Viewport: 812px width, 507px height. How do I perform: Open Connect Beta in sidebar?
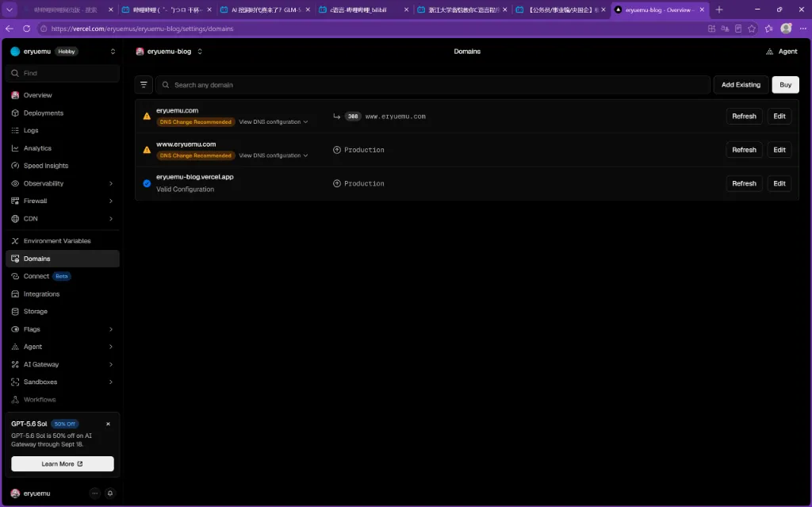click(x=63, y=276)
